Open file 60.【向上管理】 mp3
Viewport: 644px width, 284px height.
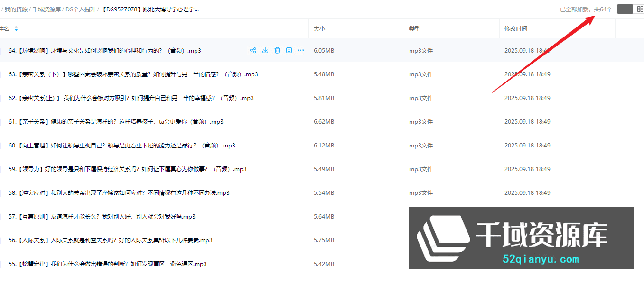[x=122, y=145]
